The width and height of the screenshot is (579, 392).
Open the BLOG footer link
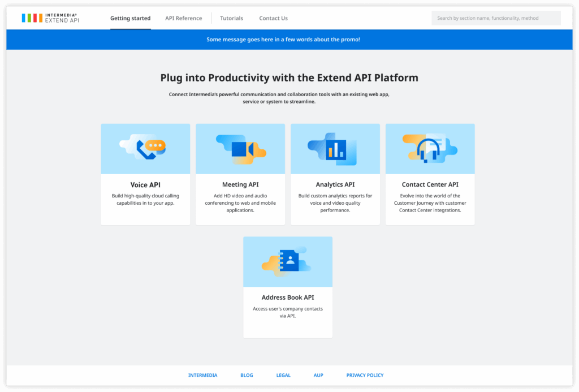pyautogui.click(x=247, y=375)
